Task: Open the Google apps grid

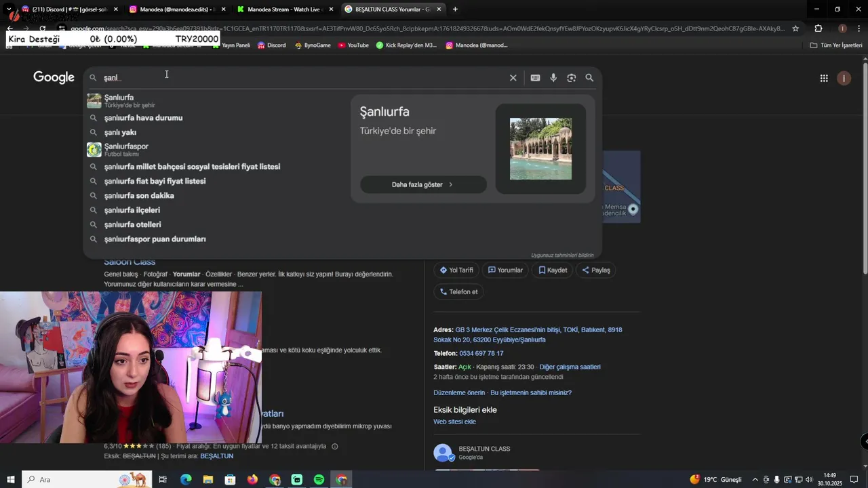Action: pos(824,78)
